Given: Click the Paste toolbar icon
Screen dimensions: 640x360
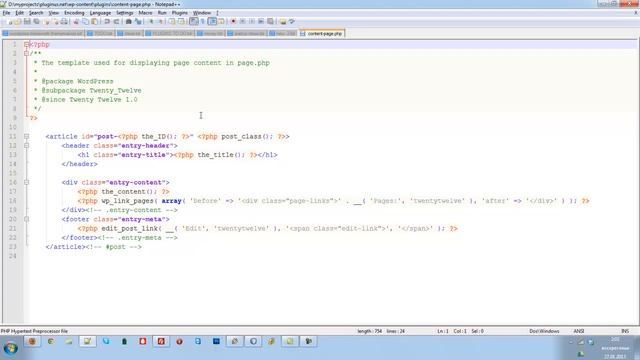Looking at the screenshot, I should pyautogui.click(x=94, y=21).
